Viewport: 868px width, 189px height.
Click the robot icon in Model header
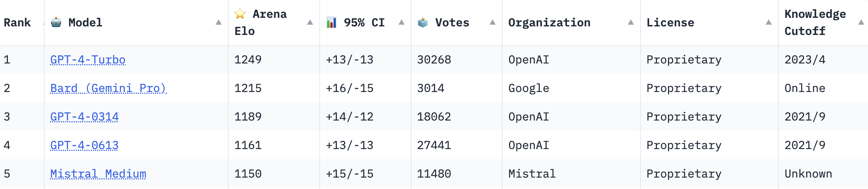[56, 22]
